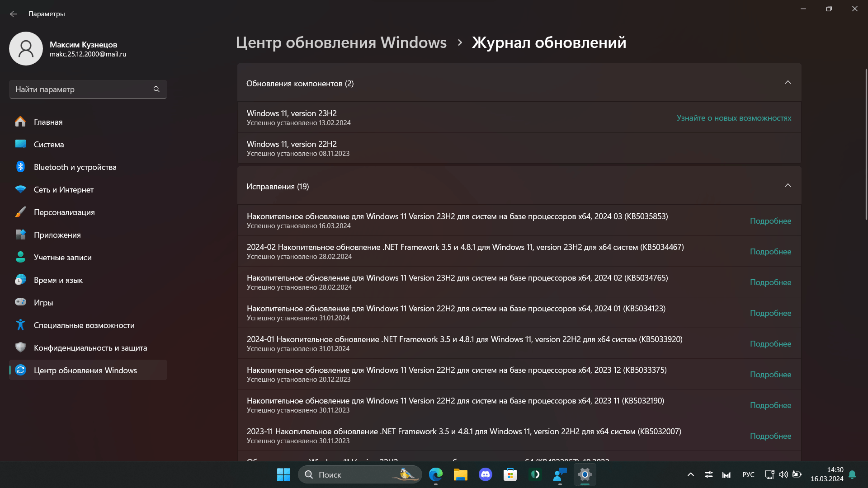Click the Игры gamepad icon
The image size is (868, 488).
[20, 302]
